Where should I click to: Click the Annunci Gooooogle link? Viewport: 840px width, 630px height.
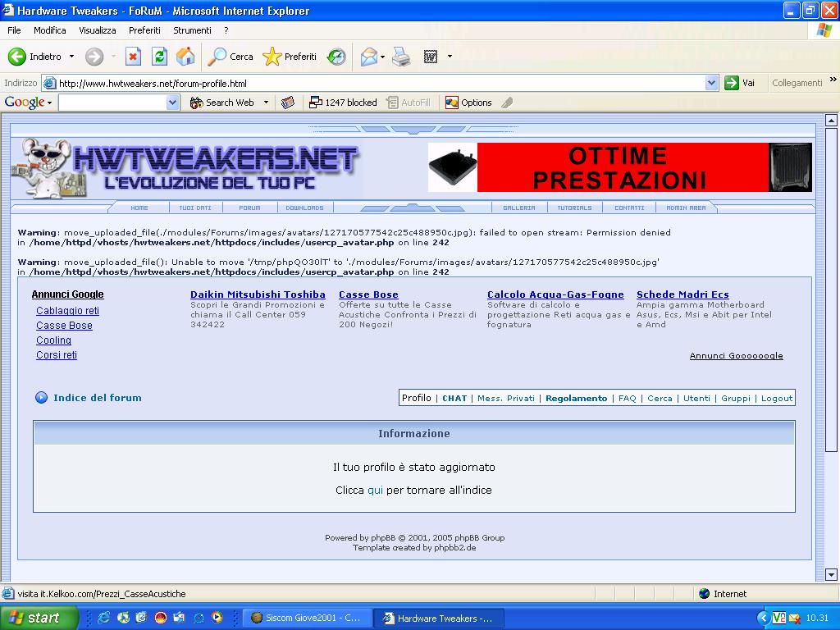(736, 356)
